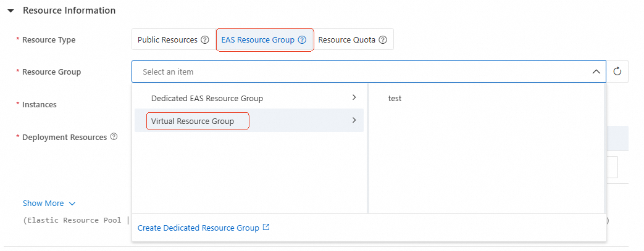
Task: Click the arrow next to Dedicated EAS Resource Group
Action: click(354, 98)
